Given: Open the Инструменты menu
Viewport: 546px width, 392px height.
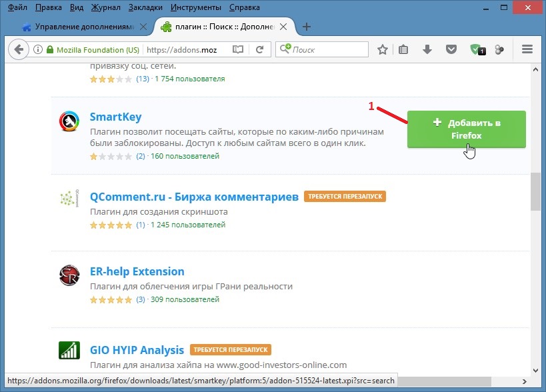Looking at the screenshot, I should click(x=196, y=7).
